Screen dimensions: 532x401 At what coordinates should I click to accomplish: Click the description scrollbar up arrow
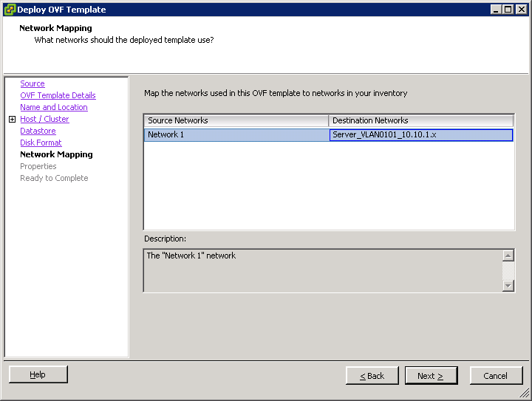tap(508, 256)
